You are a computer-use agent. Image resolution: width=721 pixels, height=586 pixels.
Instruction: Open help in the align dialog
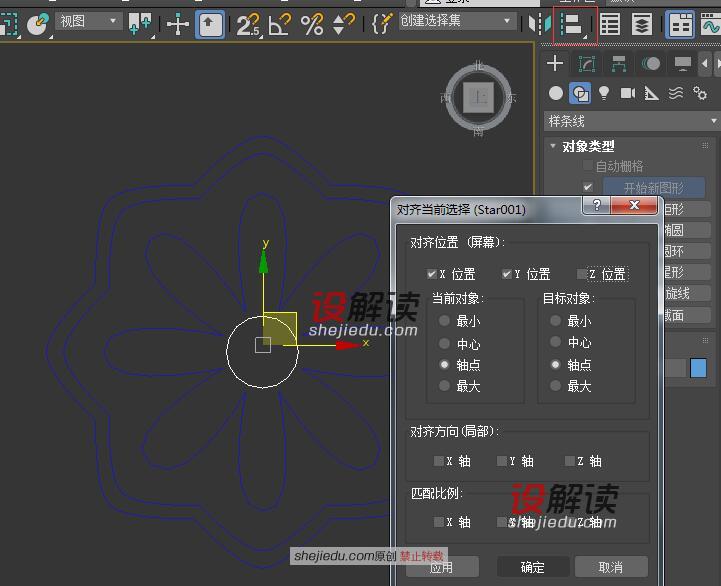(596, 205)
